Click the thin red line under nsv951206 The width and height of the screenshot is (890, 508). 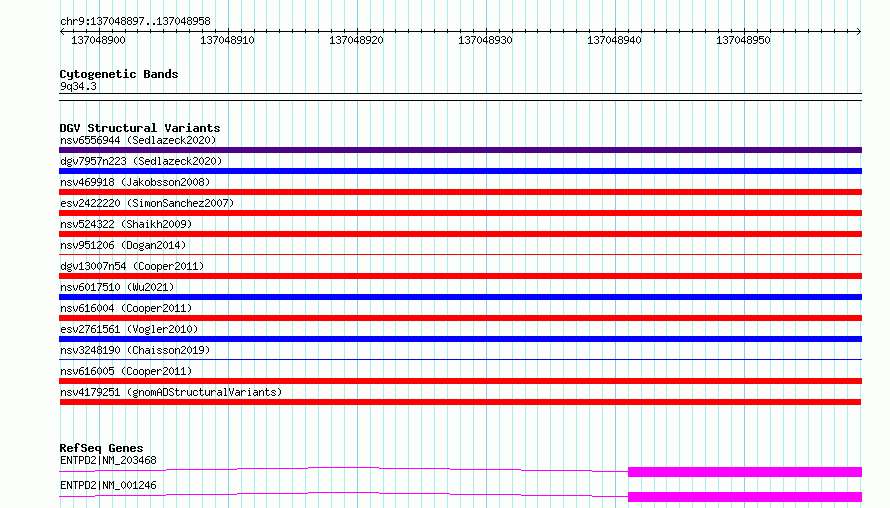(x=460, y=254)
